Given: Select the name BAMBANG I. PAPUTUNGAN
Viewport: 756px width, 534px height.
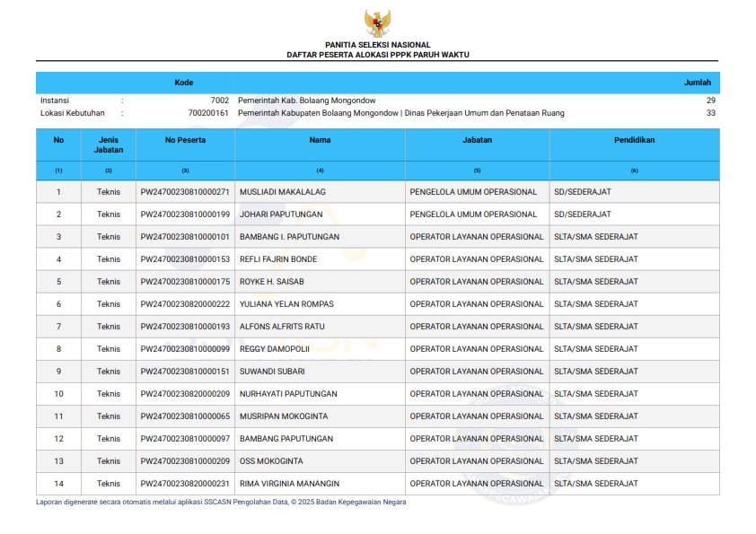Looking at the screenshot, I should click(x=289, y=237).
